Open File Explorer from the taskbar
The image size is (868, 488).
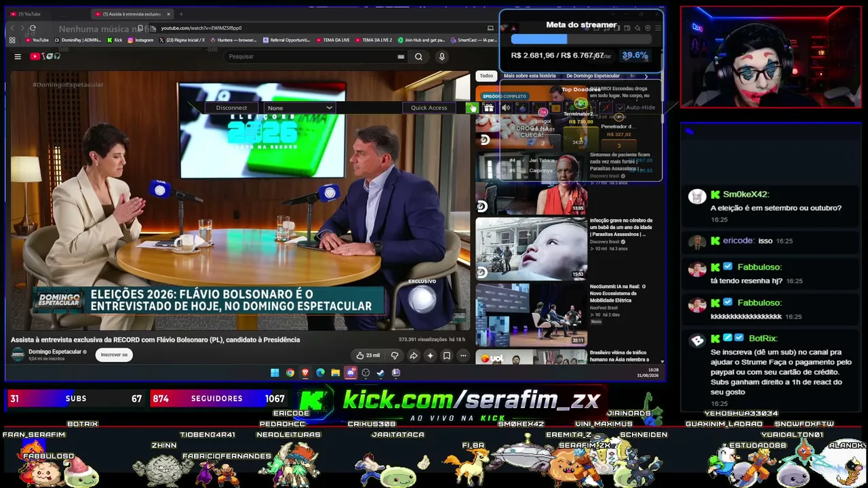[x=335, y=372]
